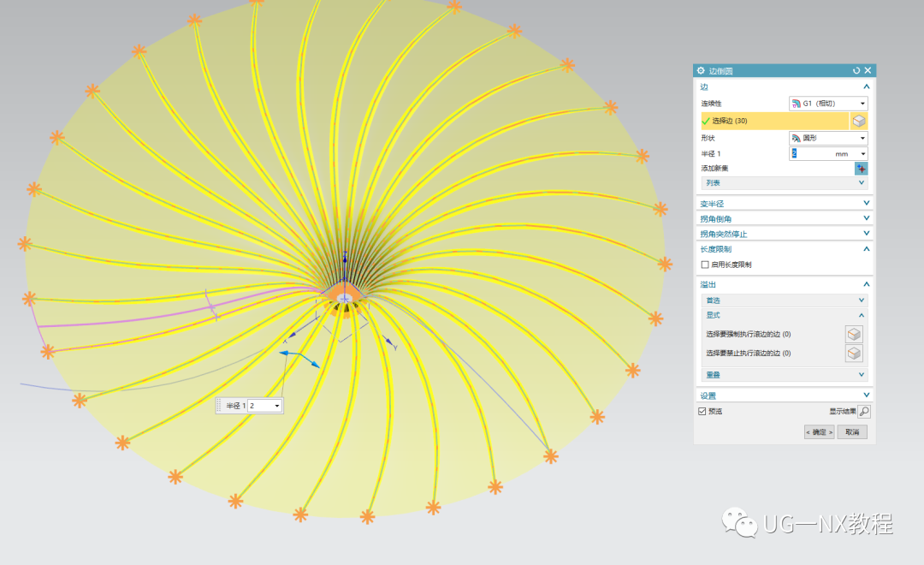This screenshot has width=924, height=565.
Task: Click the 添加新集 add new set icon
Action: pos(861,169)
